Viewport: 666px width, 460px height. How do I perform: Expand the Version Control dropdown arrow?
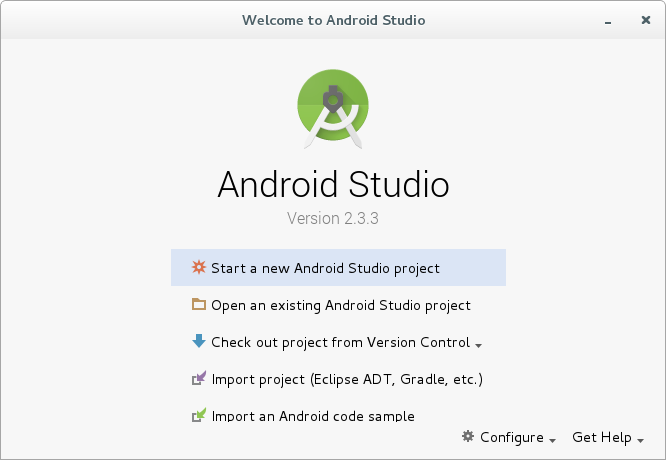(478, 346)
